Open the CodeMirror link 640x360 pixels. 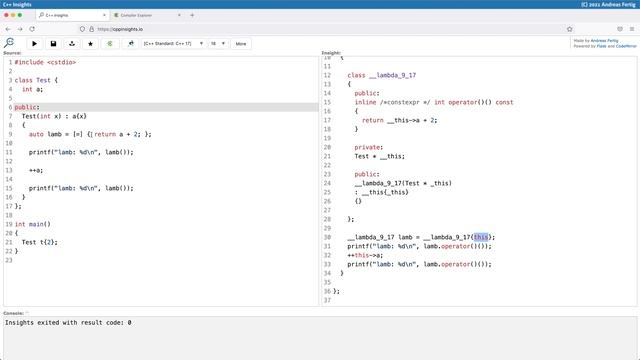(626, 46)
